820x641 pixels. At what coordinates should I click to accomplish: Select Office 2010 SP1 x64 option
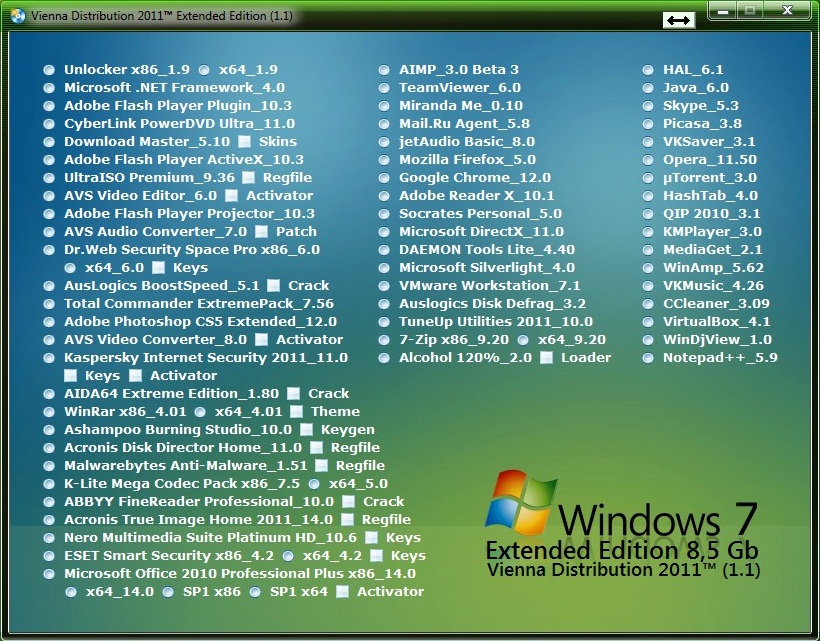pyautogui.click(x=254, y=592)
